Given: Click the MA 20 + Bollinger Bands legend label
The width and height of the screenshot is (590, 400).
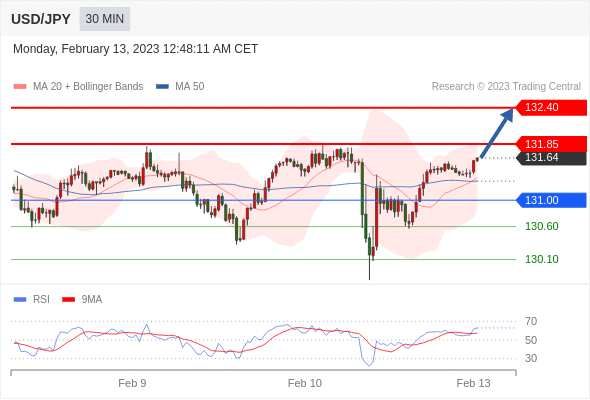Looking at the screenshot, I should (88, 87).
